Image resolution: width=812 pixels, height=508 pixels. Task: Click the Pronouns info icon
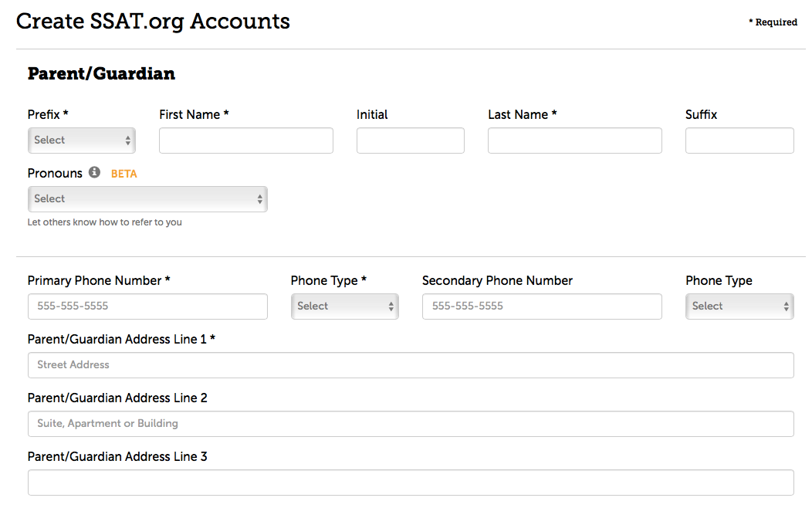(x=94, y=172)
